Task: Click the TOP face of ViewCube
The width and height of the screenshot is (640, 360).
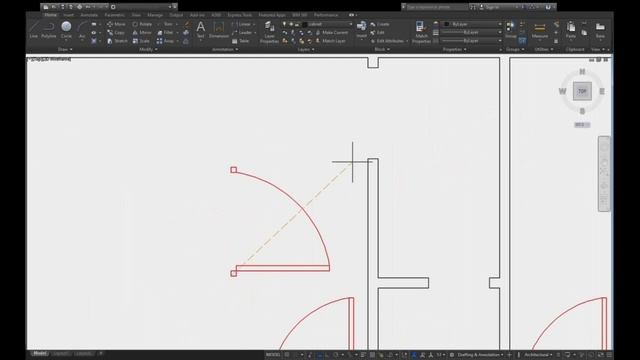Action: pos(582,91)
